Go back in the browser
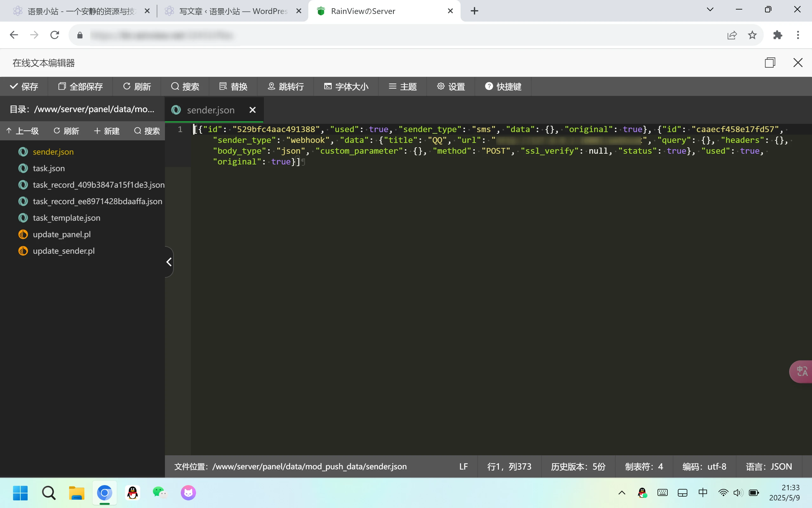The image size is (812, 508). (14, 35)
